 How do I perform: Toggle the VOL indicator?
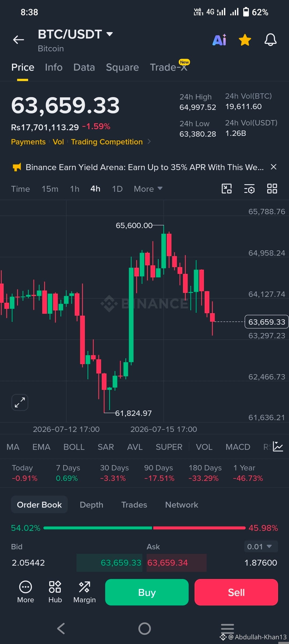[204, 447]
